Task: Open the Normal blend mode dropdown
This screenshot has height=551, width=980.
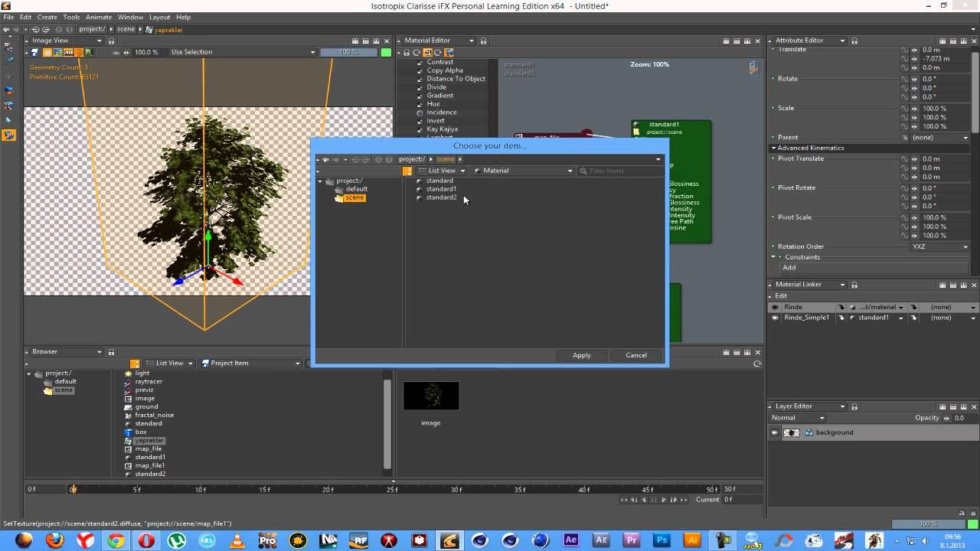Action: pyautogui.click(x=798, y=418)
